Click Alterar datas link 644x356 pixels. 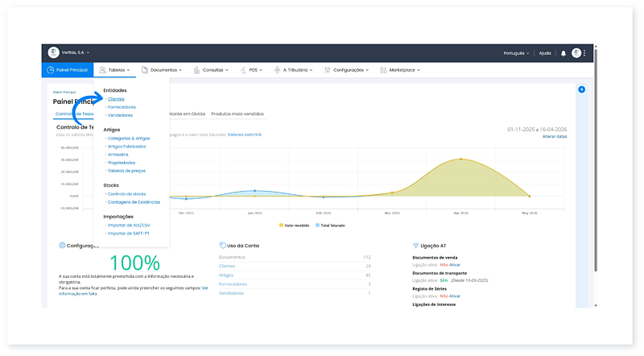pos(555,136)
